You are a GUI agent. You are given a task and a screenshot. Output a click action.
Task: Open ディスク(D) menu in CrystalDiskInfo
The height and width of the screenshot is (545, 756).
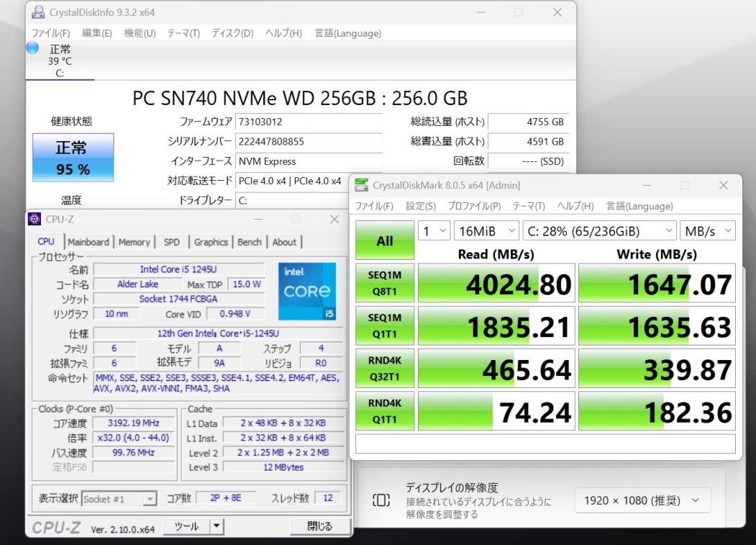[232, 33]
